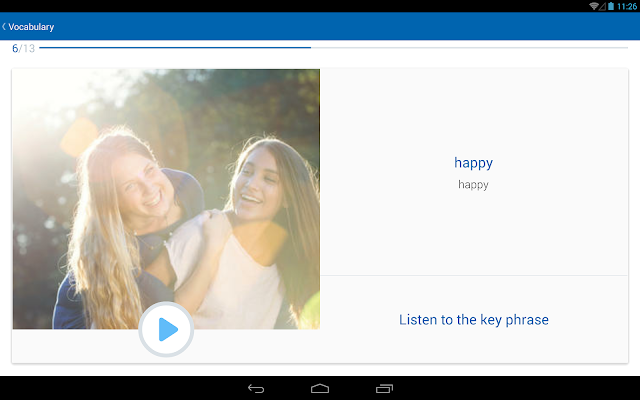Open the Android recent apps icon
This screenshot has height=400, width=640.
tap(384, 389)
